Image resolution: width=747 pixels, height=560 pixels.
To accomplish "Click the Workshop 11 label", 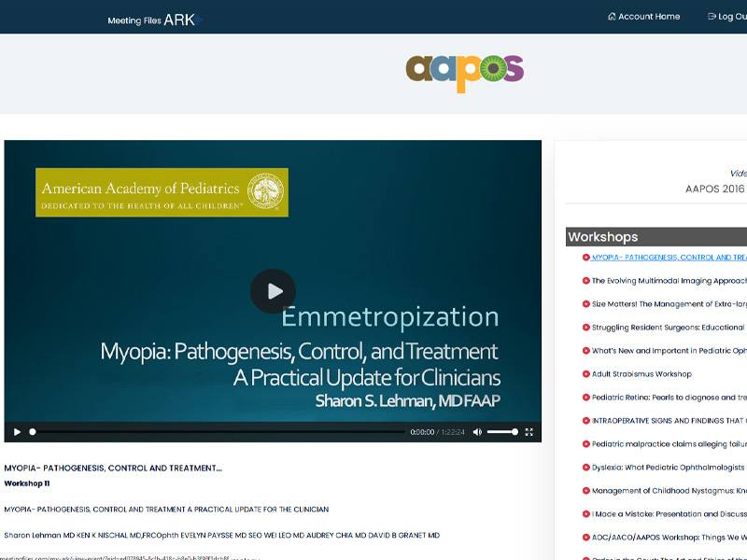I will (27, 483).
